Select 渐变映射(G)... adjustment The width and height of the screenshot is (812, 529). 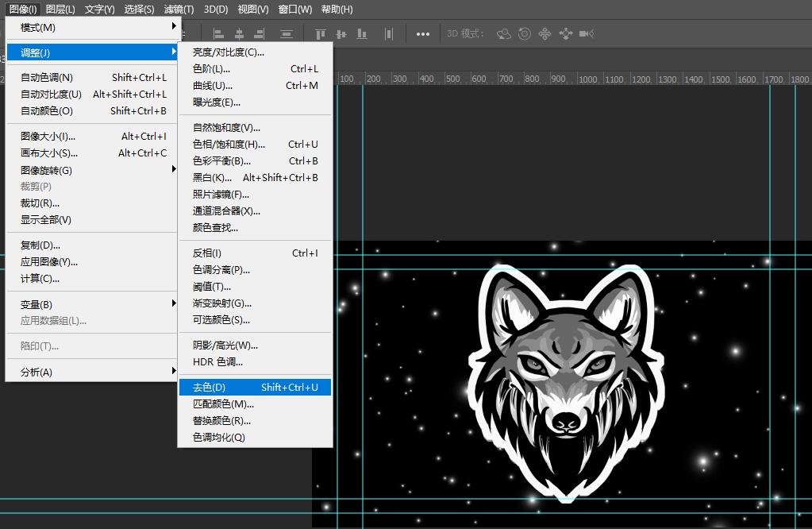coord(256,303)
